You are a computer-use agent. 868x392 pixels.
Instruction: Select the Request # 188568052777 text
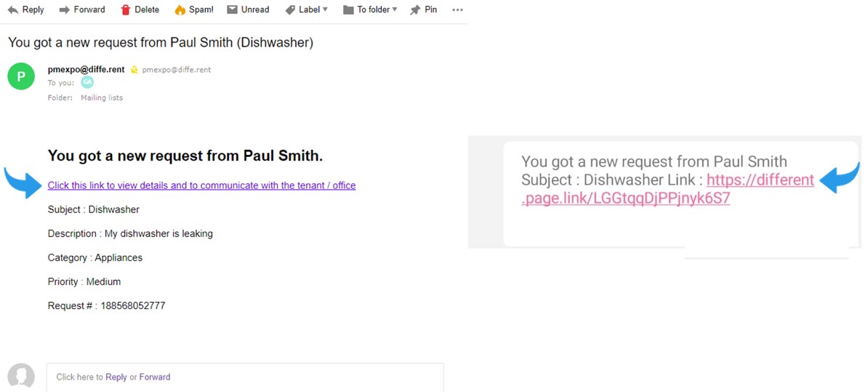tap(106, 305)
